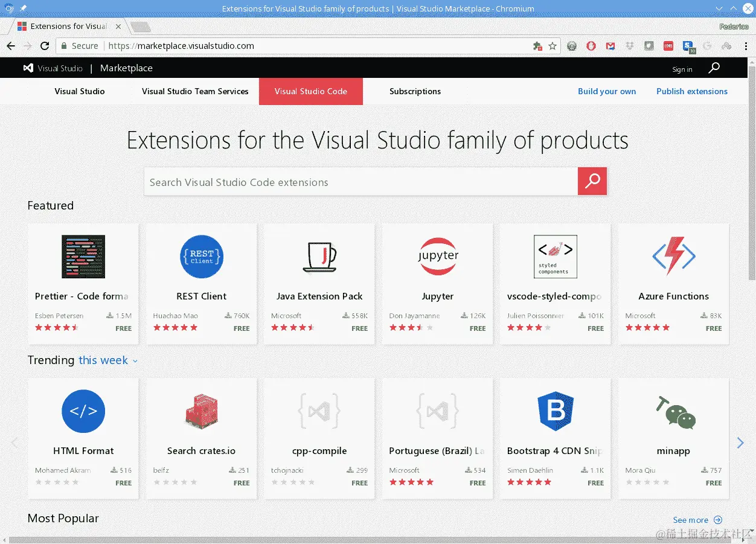Open a new browser tab
The width and height of the screenshot is (756, 544).
click(x=140, y=27)
